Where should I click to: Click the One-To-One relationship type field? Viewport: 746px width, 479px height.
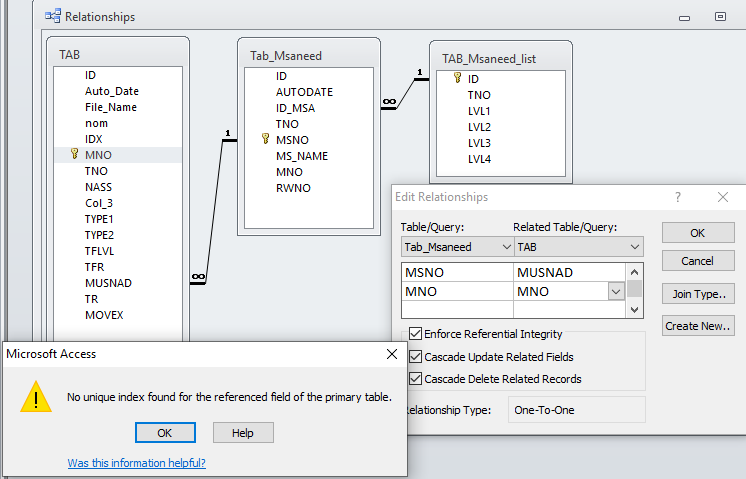coord(576,410)
